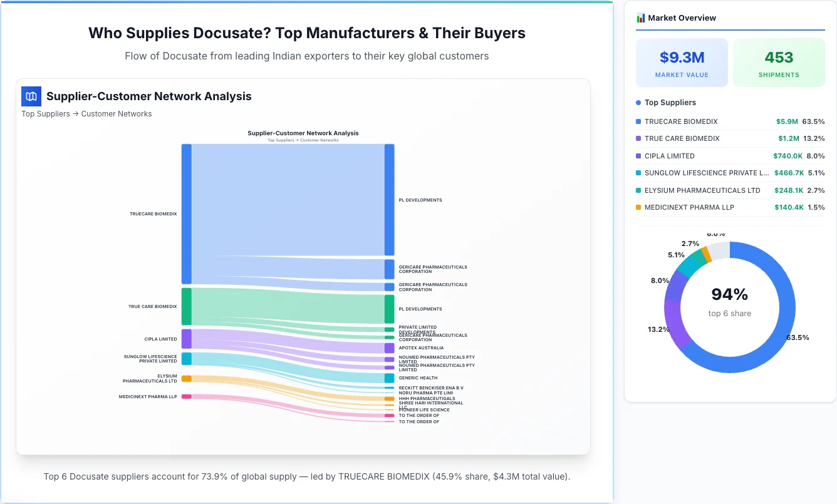
Task: Click the 453 SHIPMENTS card
Action: [779, 62]
